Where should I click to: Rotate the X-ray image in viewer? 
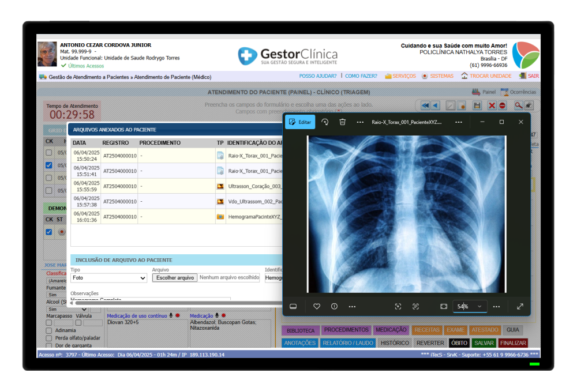(x=325, y=122)
